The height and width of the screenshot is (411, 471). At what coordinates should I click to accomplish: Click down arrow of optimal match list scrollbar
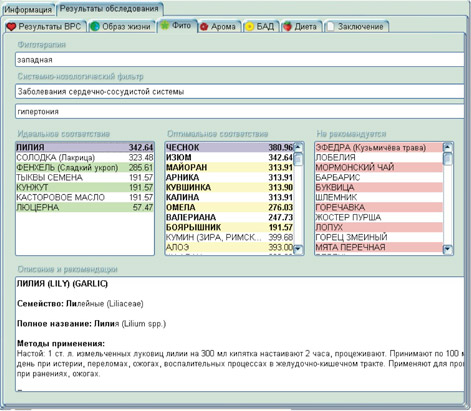(x=298, y=249)
